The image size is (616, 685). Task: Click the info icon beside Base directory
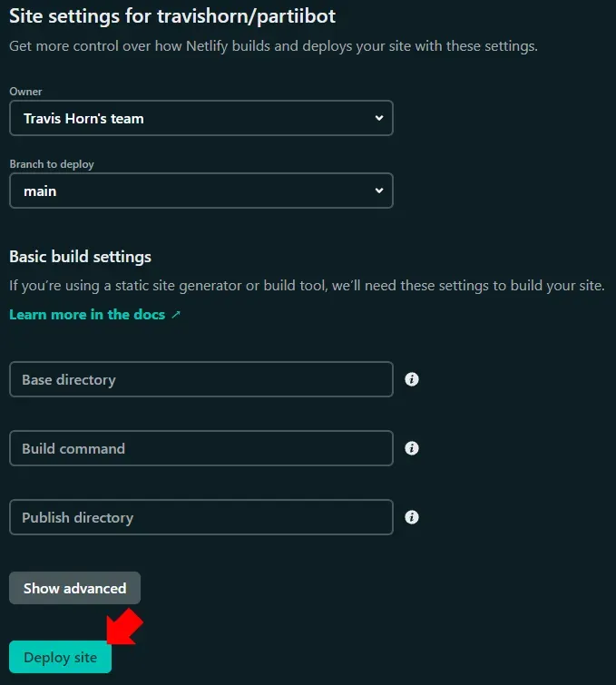point(412,379)
